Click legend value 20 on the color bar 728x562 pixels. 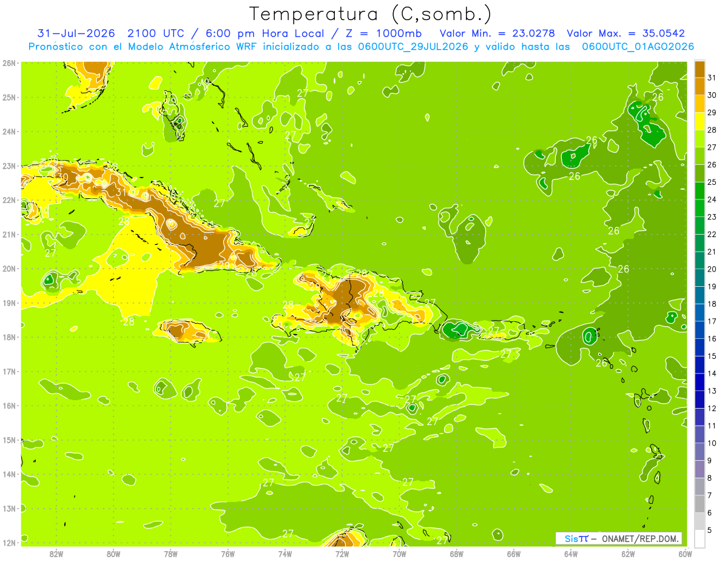tap(712, 269)
